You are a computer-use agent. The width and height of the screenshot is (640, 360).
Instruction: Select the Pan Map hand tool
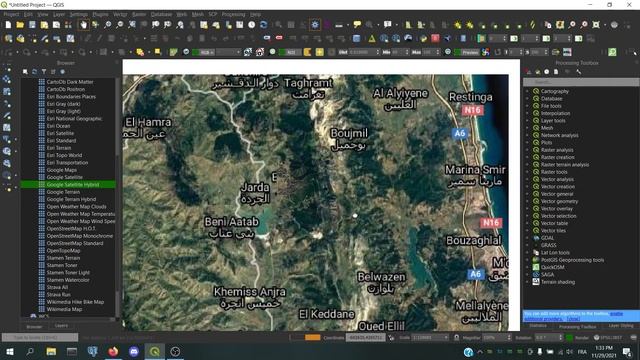point(83,25)
